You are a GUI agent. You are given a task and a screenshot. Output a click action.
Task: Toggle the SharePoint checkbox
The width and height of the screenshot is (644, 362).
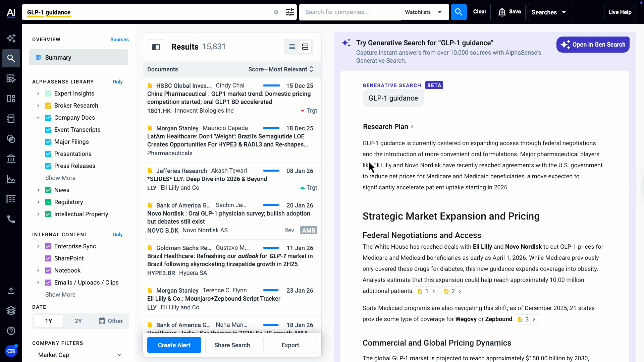pos(48,258)
